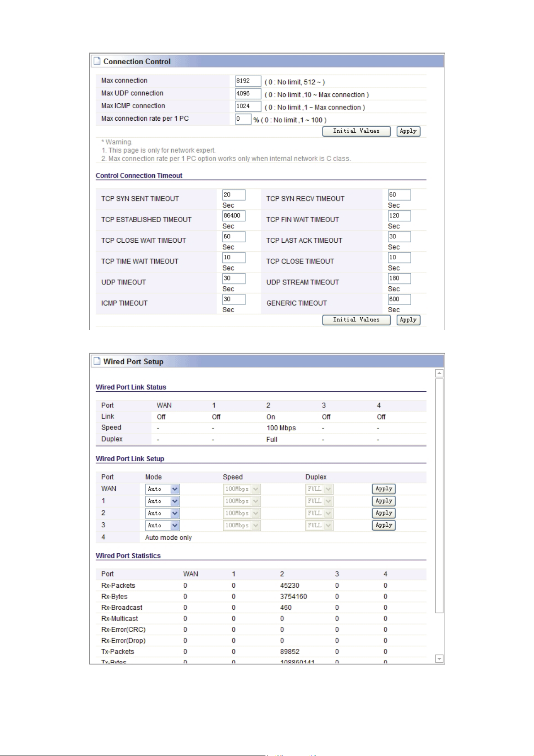Open port 2 Speed dropdown
Viewport: 534px width, 756px height.
(242, 513)
